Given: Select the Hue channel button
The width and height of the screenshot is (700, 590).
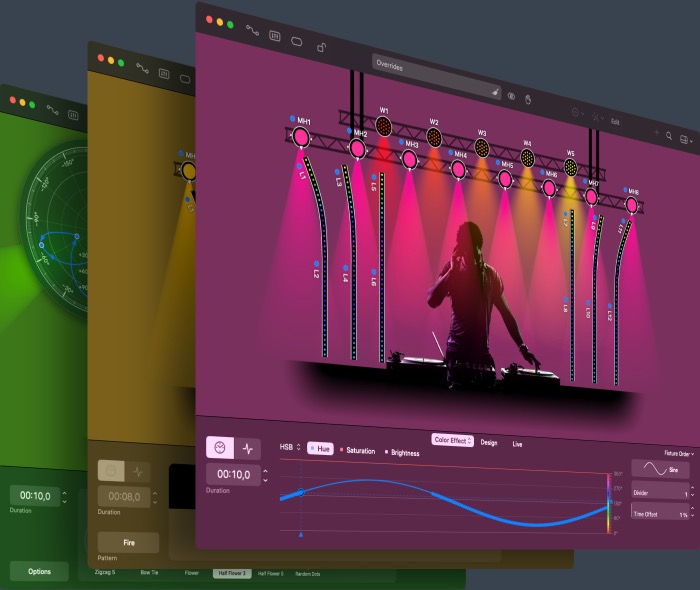Looking at the screenshot, I should pyautogui.click(x=321, y=449).
